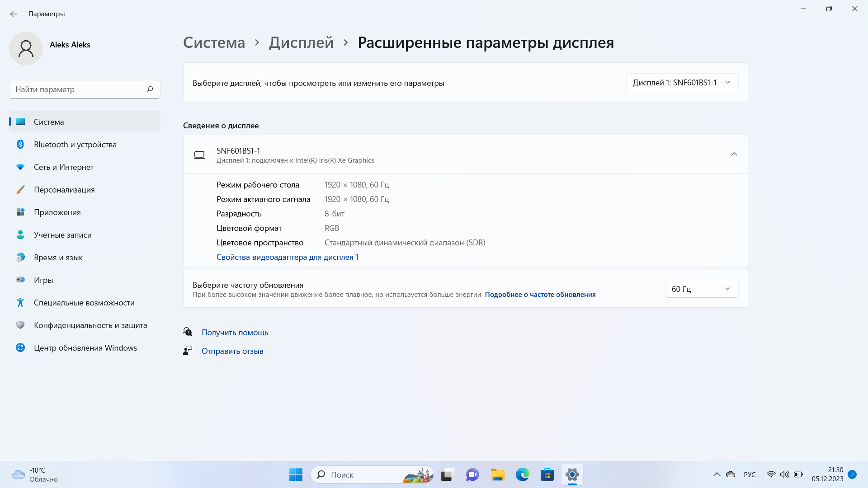Open Центр обновления Windows
Viewport: 868px width, 488px height.
point(85,348)
